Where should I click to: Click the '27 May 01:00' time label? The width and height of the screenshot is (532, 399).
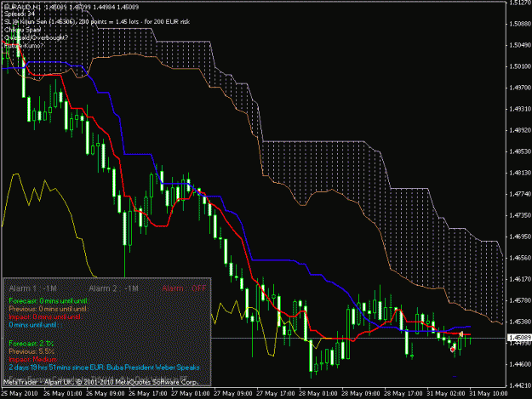(x=191, y=394)
